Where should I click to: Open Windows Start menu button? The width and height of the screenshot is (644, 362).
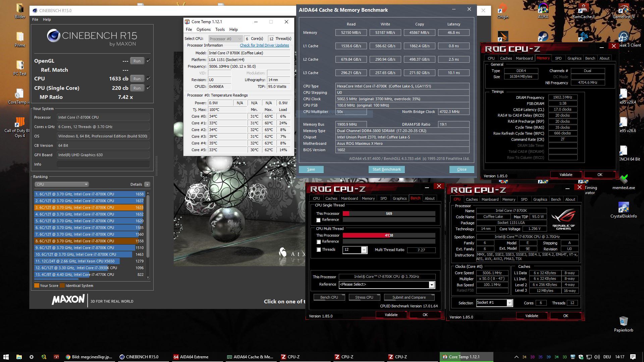(6, 357)
